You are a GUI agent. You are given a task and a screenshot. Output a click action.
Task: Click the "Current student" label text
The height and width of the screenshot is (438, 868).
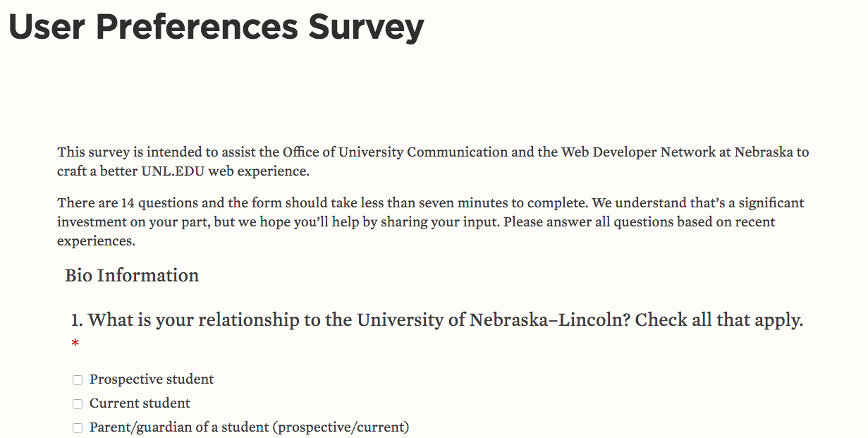point(140,403)
